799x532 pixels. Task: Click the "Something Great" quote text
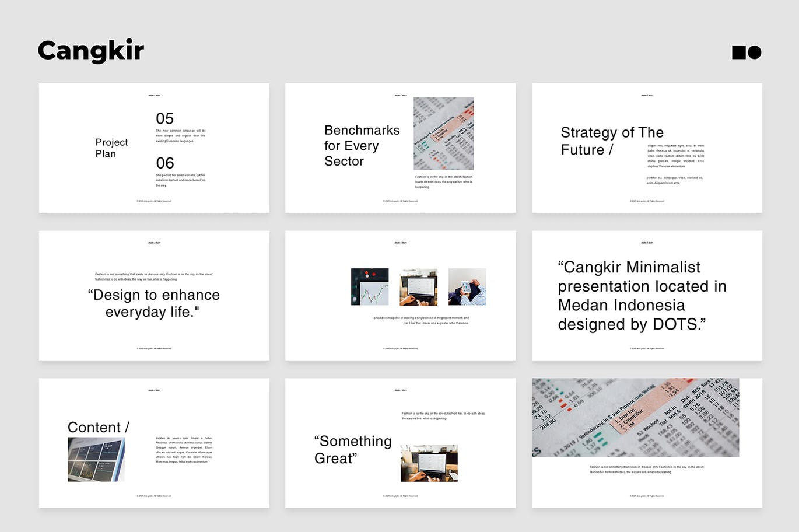coord(352,450)
